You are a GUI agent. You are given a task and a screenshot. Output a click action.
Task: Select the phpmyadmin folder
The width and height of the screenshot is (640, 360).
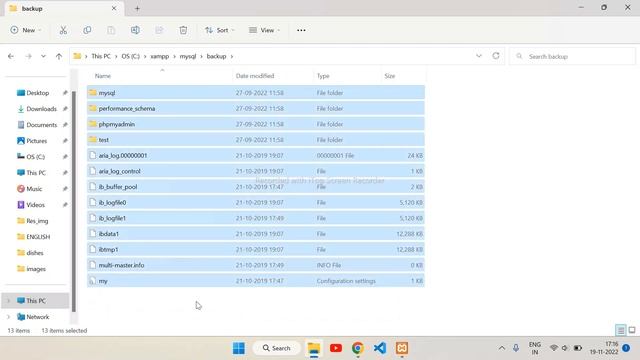(256, 124)
